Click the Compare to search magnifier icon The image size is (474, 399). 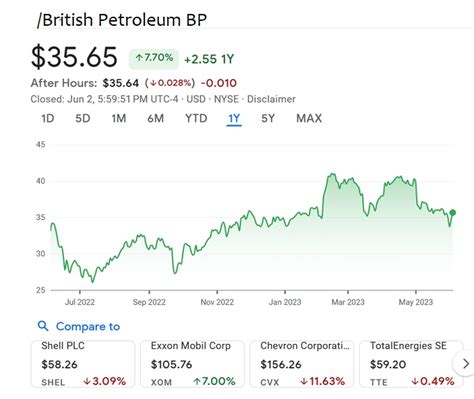point(43,326)
